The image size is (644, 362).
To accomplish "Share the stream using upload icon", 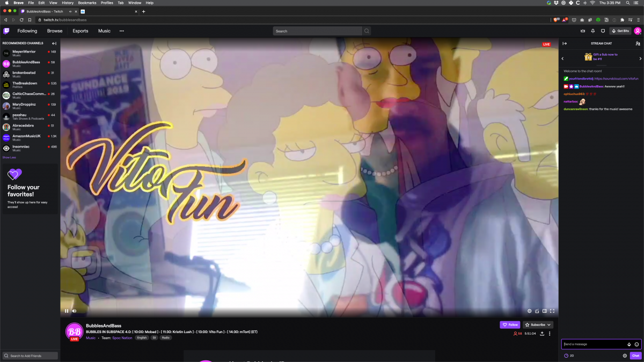I will [x=542, y=334].
